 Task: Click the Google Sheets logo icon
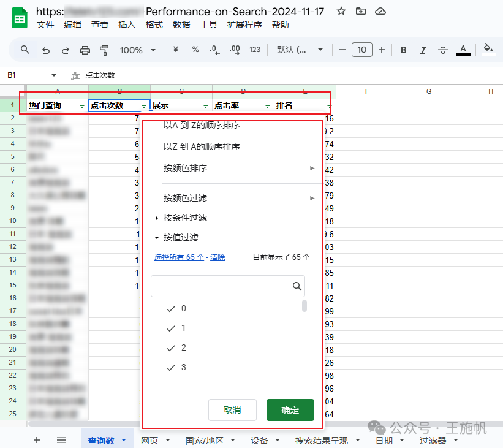point(19,18)
